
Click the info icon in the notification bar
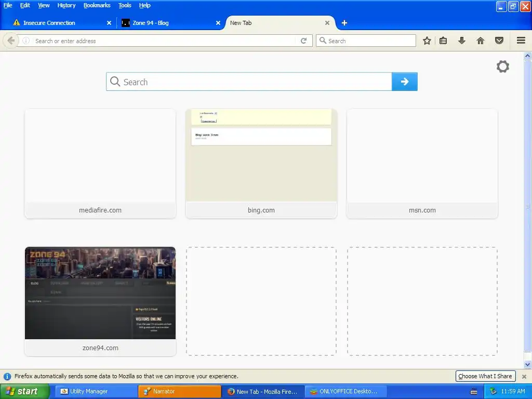[x=7, y=376]
